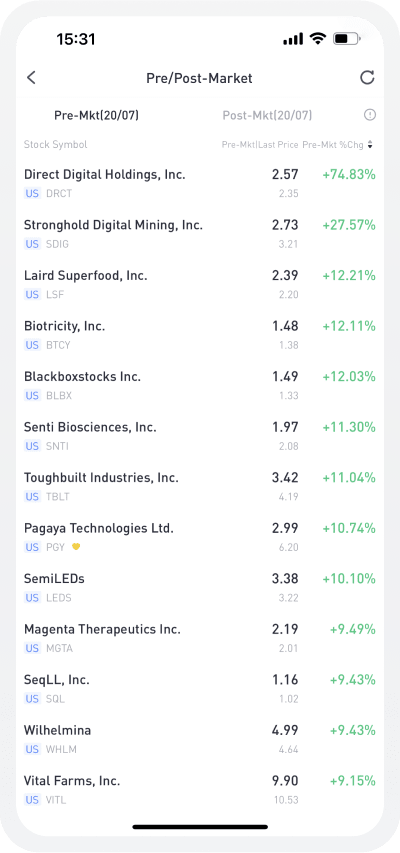400x853 pixels.
Task: Click the Pre-Mkt|Last Price column header
Action: click(260, 145)
